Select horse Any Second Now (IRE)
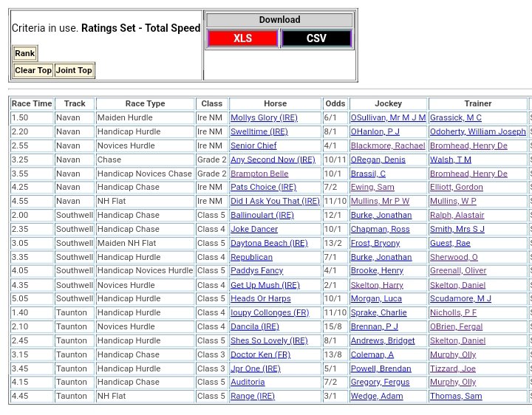This screenshot has width=532, height=415. pos(273,160)
